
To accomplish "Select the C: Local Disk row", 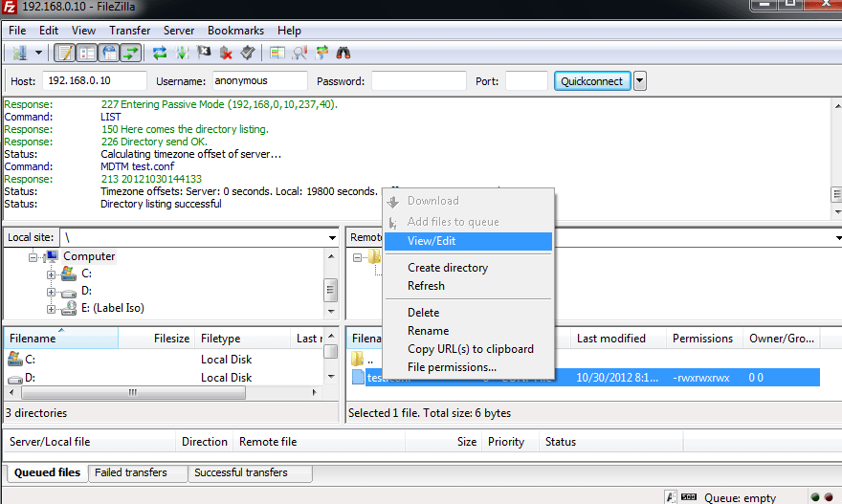I will coord(164,359).
